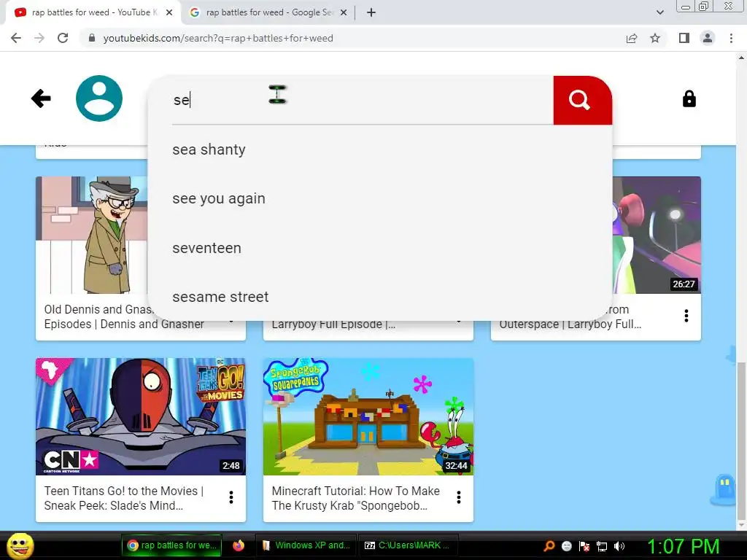This screenshot has height=560, width=747.
Task: Open Teen Titans Go video thumbnail
Action: 141,416
